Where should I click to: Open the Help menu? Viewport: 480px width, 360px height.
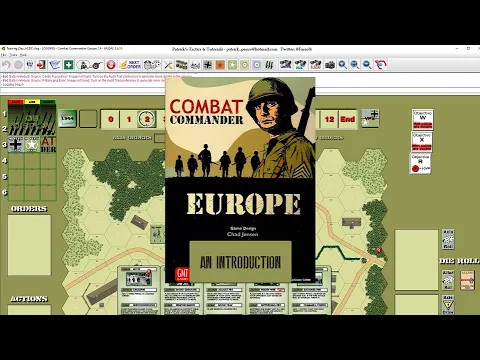tap(23, 55)
